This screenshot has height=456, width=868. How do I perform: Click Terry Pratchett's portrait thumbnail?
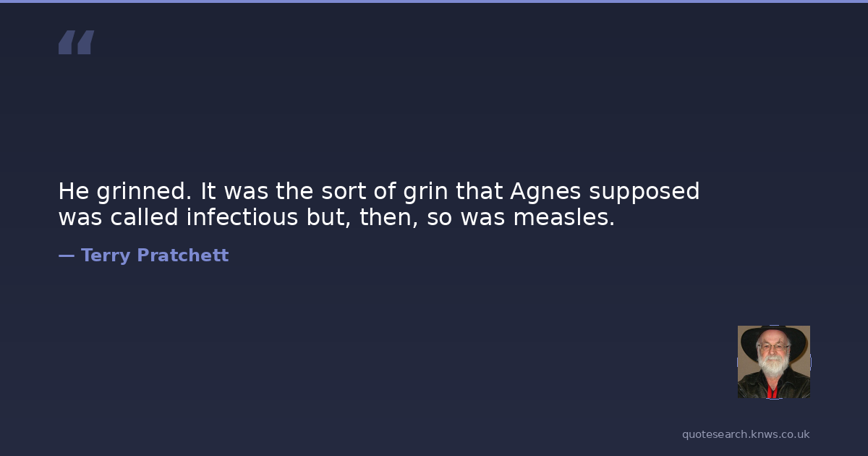(773, 362)
